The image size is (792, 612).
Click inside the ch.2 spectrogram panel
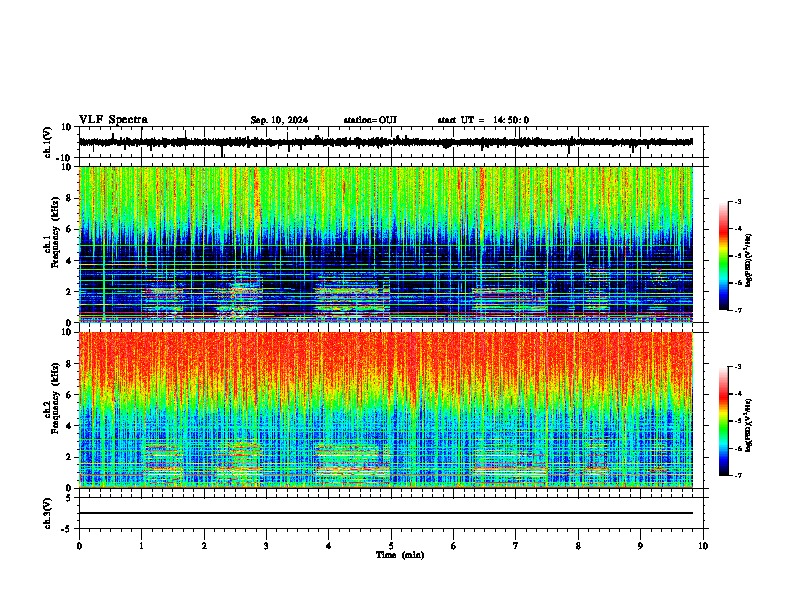(x=386, y=410)
